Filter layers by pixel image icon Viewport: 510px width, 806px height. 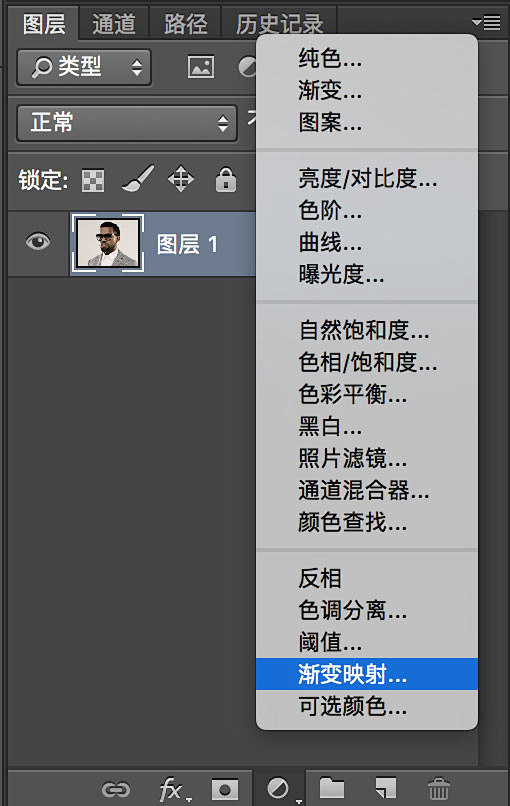201,67
